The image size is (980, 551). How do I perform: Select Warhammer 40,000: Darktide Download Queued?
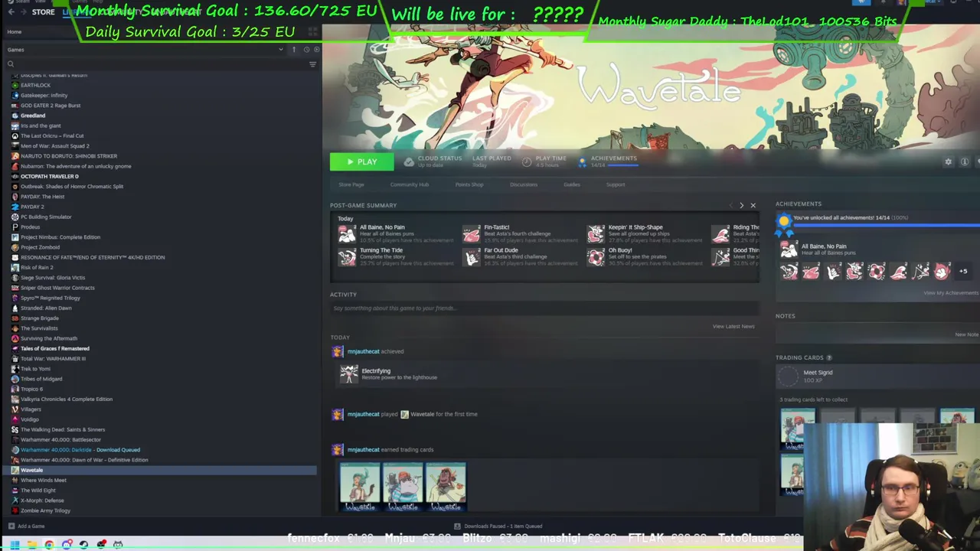coord(80,450)
